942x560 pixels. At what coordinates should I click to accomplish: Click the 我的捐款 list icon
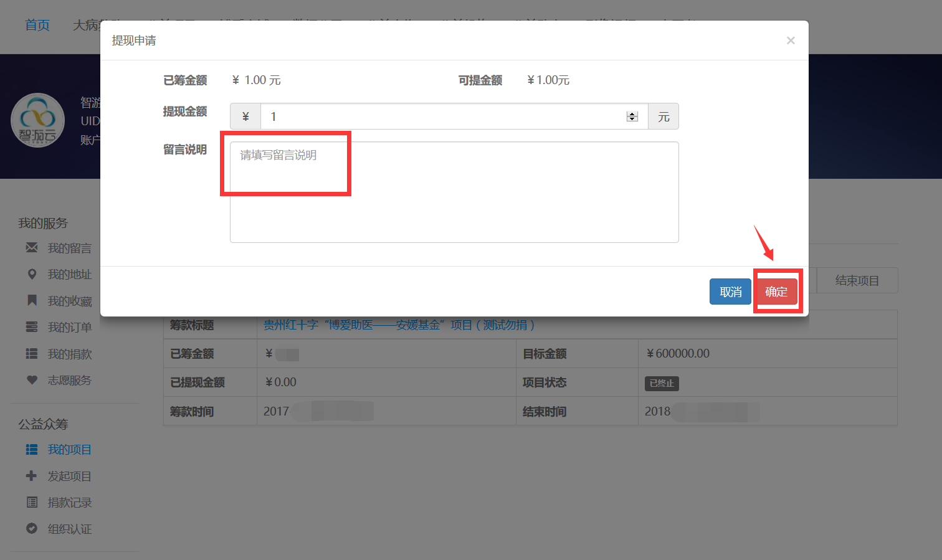[32, 354]
